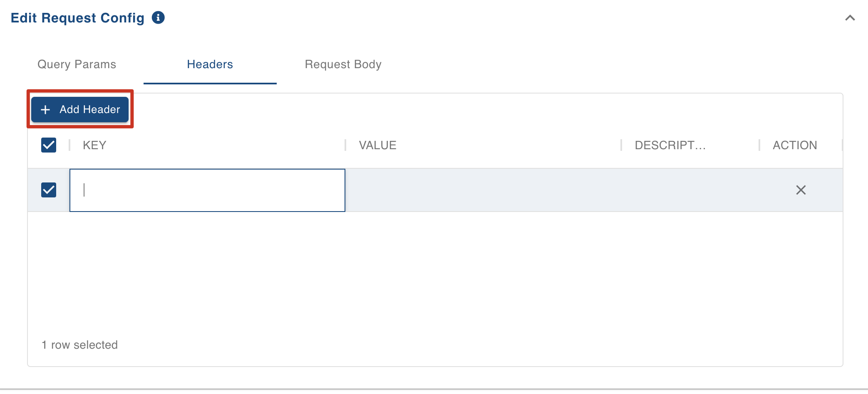Image resolution: width=868 pixels, height=394 pixels.
Task: Click the ACTION column header
Action: 795,145
